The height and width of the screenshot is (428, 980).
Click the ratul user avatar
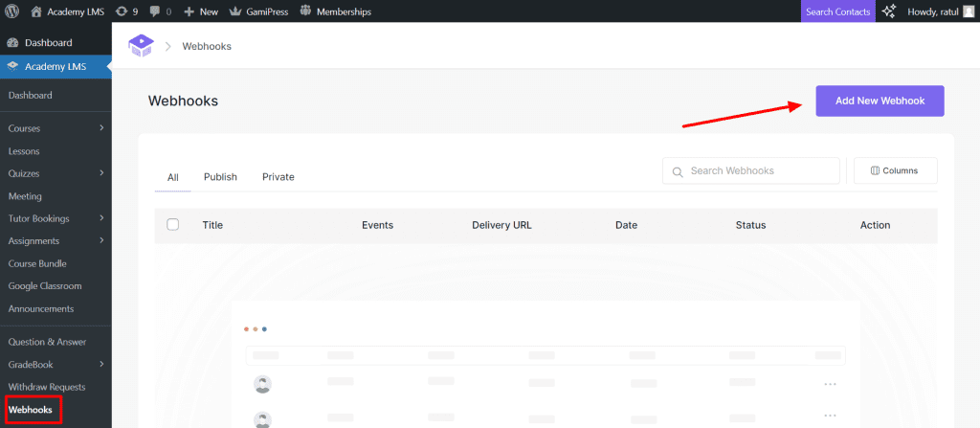[969, 11]
